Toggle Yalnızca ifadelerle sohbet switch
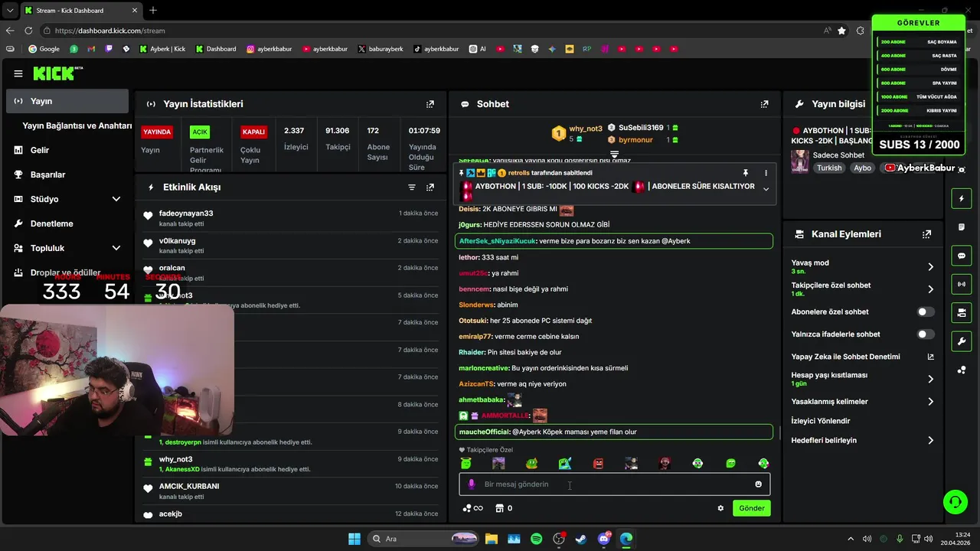The image size is (980, 551). 926,334
